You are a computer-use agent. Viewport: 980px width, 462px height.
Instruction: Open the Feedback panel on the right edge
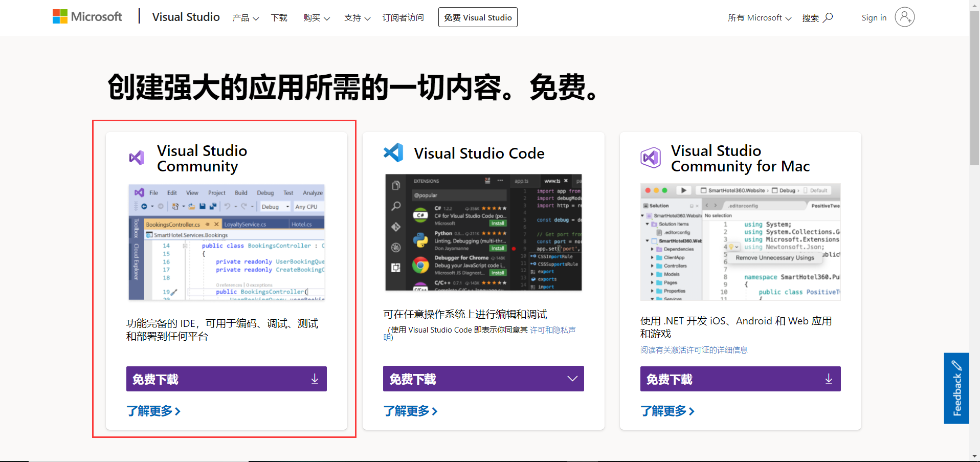tap(956, 388)
